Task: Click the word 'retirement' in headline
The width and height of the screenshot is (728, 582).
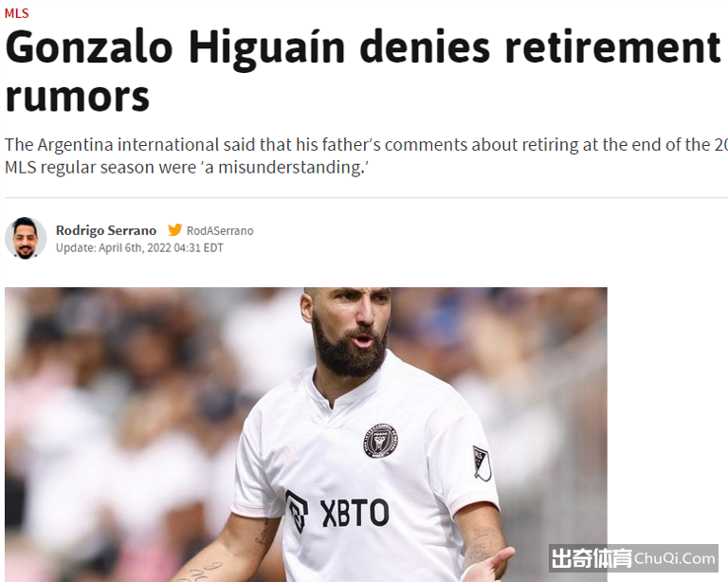Action: [612, 47]
